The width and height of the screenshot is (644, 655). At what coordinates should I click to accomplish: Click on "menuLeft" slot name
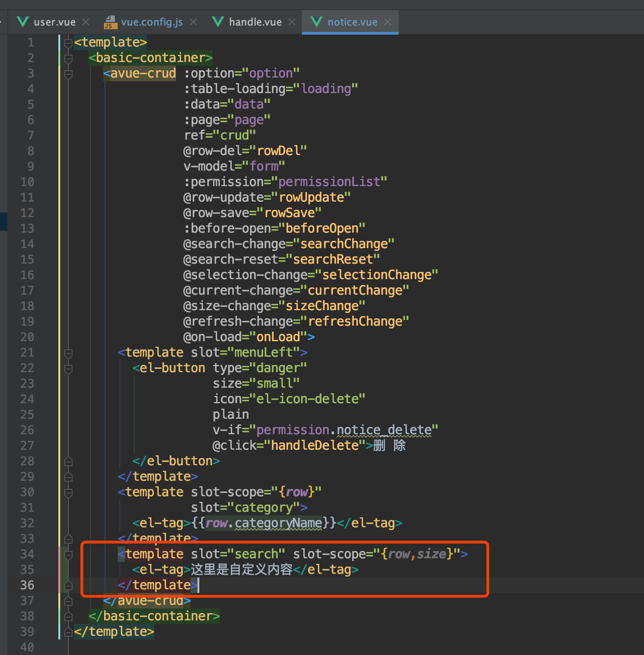[264, 353]
